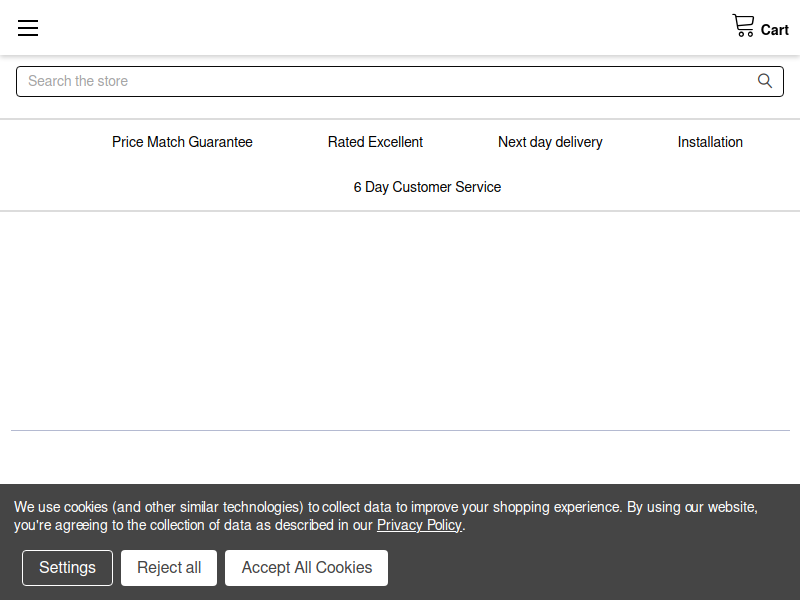The image size is (800, 600).
Task: Follow the Privacy Policy link
Action: [x=419, y=525]
